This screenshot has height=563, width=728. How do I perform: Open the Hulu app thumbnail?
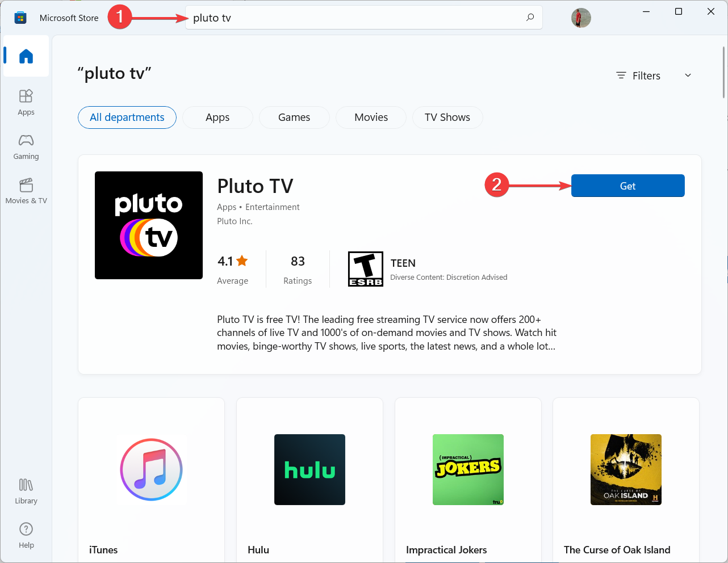pyautogui.click(x=309, y=469)
